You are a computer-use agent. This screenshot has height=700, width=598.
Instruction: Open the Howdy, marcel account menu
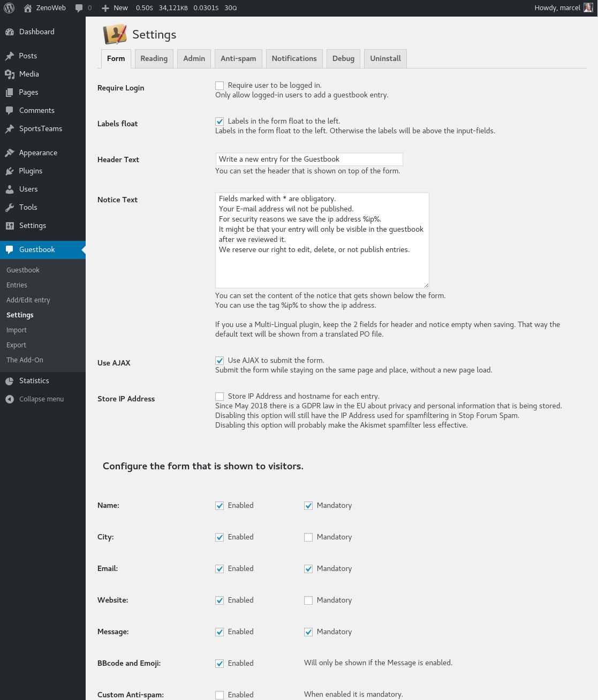click(557, 8)
